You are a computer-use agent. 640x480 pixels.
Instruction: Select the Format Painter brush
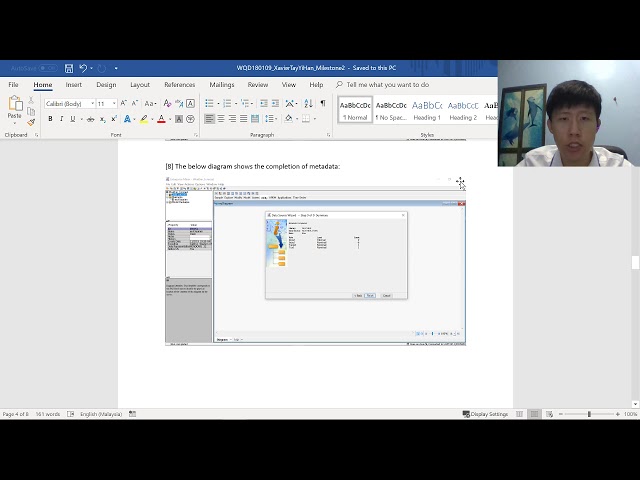click(31, 122)
